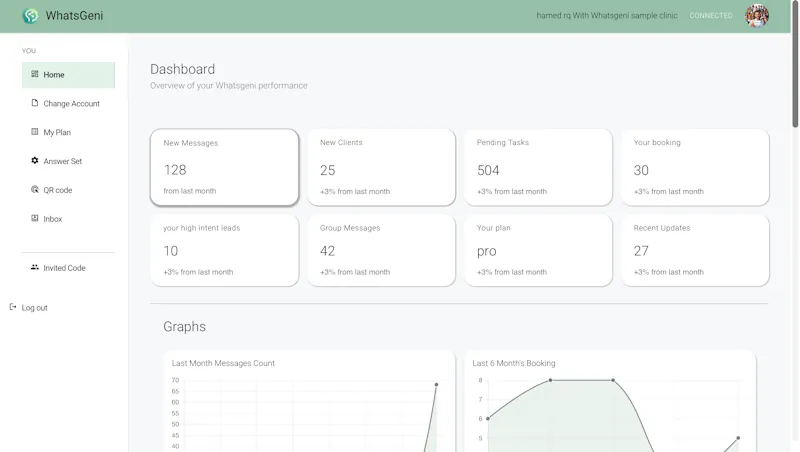Click the page vertical scrollbar

pos(795,64)
